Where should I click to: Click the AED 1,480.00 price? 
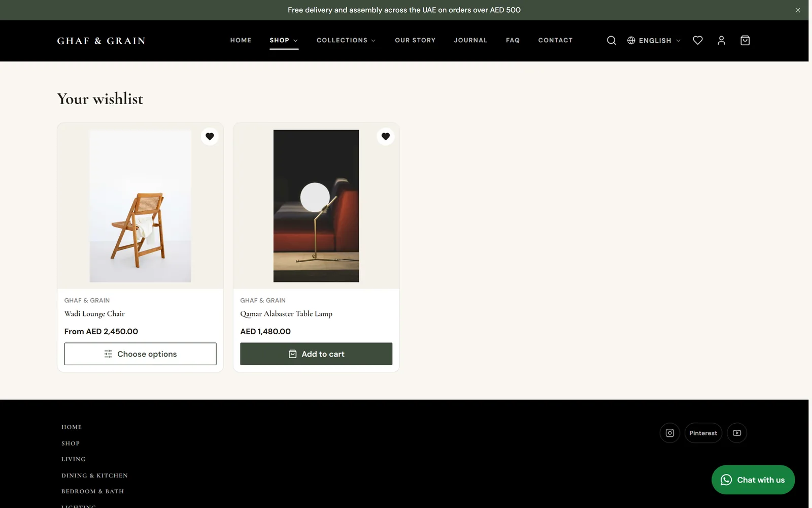(265, 331)
